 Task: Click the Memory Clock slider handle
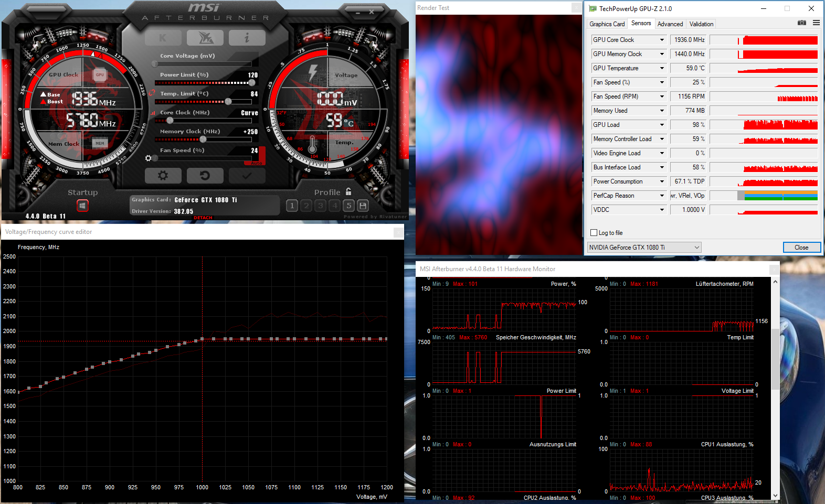point(203,140)
